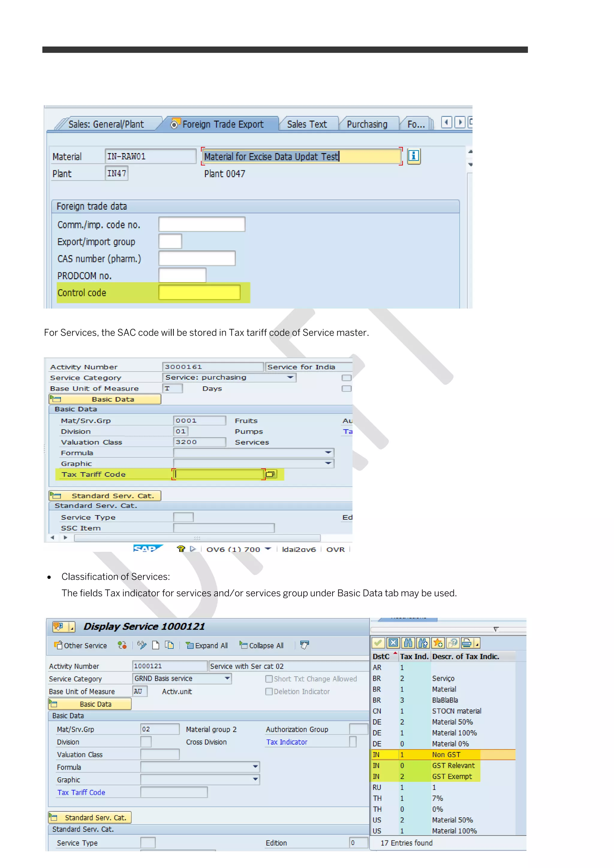Click Other Service button label

click(85, 645)
